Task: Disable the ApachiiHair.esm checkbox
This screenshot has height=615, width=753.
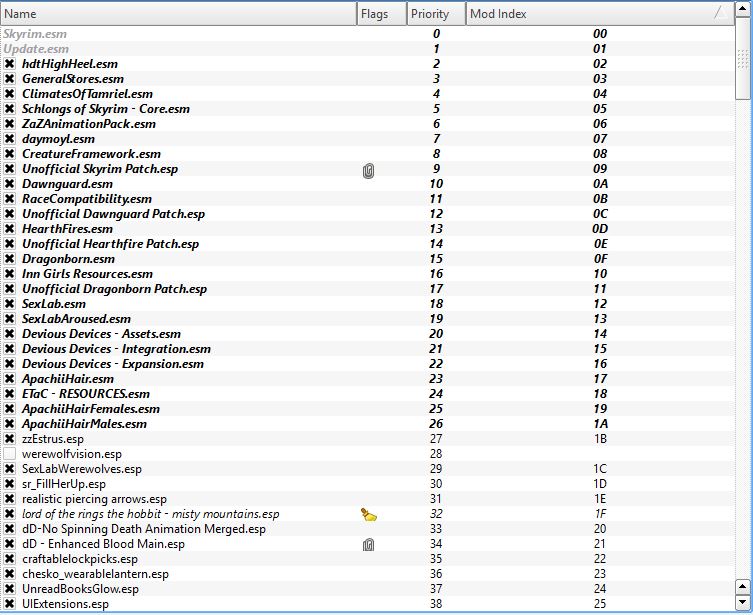Action: [x=10, y=379]
